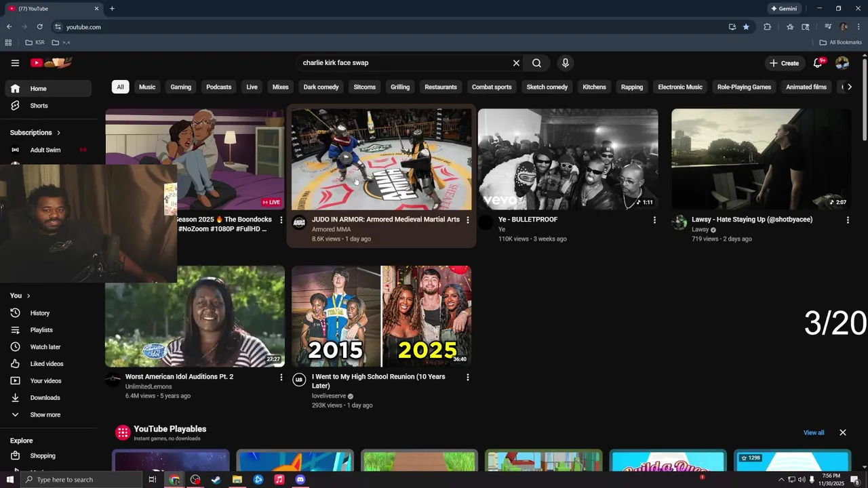Open Downloads in the sidebar
This screenshot has width=868, height=488.
point(47,398)
